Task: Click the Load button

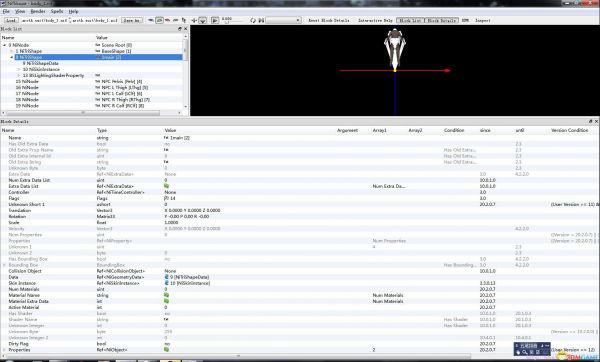Action: pos(11,20)
